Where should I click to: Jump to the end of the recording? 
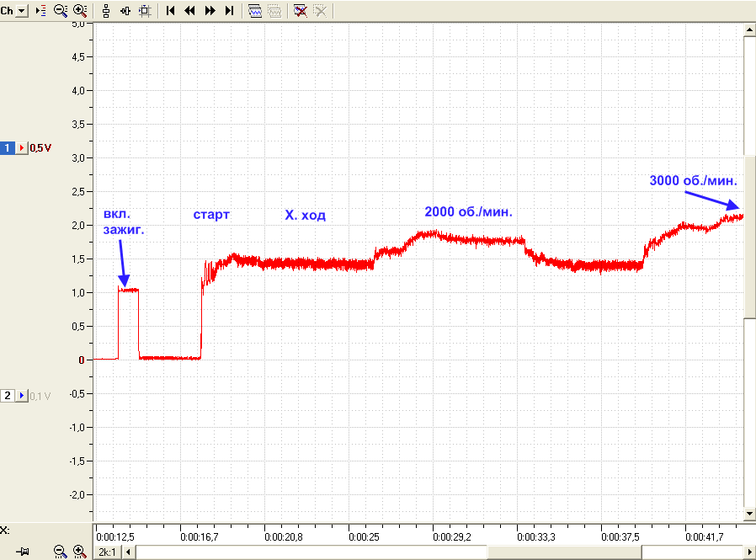pos(230,11)
